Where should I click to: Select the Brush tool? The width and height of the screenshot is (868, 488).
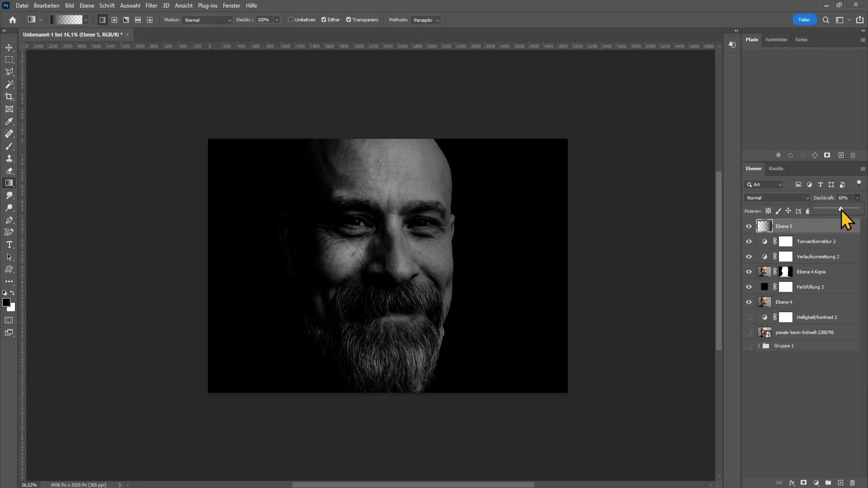click(x=9, y=145)
